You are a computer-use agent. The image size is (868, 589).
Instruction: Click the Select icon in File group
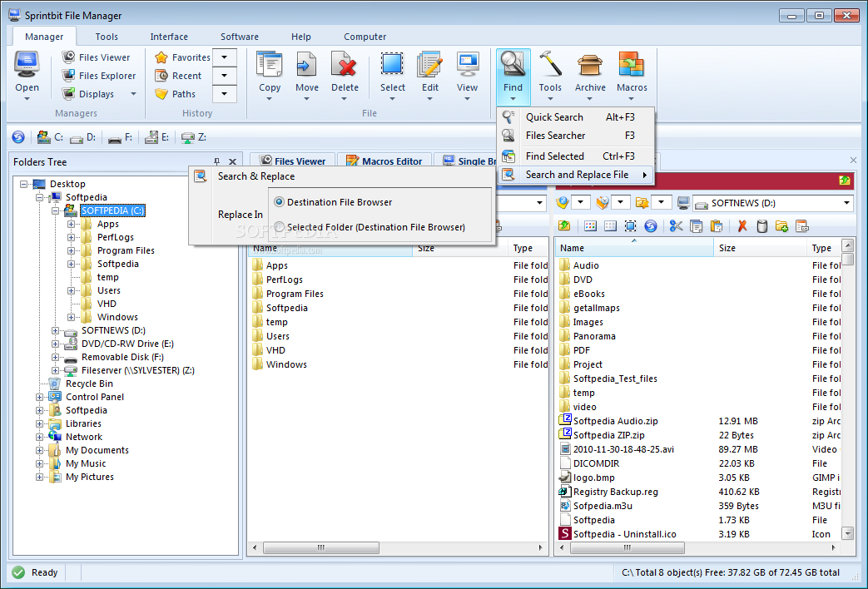393,66
